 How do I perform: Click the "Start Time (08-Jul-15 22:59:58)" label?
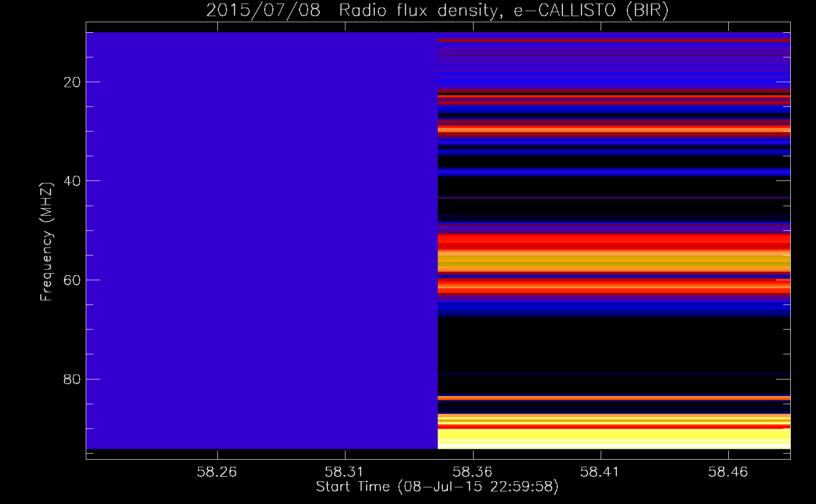pos(437,487)
